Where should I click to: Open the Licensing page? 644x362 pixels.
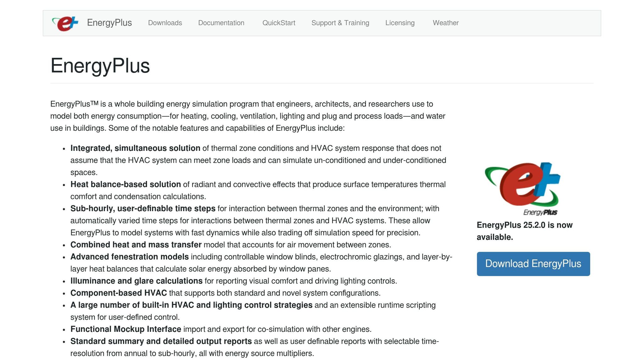pos(400,23)
